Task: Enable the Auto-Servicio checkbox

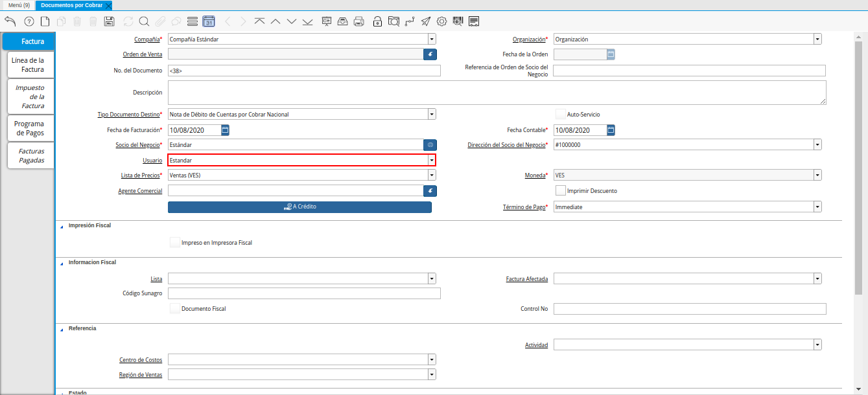Action: click(x=561, y=115)
